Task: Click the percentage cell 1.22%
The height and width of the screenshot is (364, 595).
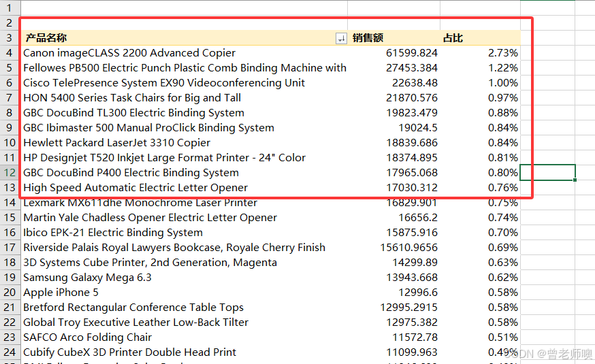Action: pos(480,68)
